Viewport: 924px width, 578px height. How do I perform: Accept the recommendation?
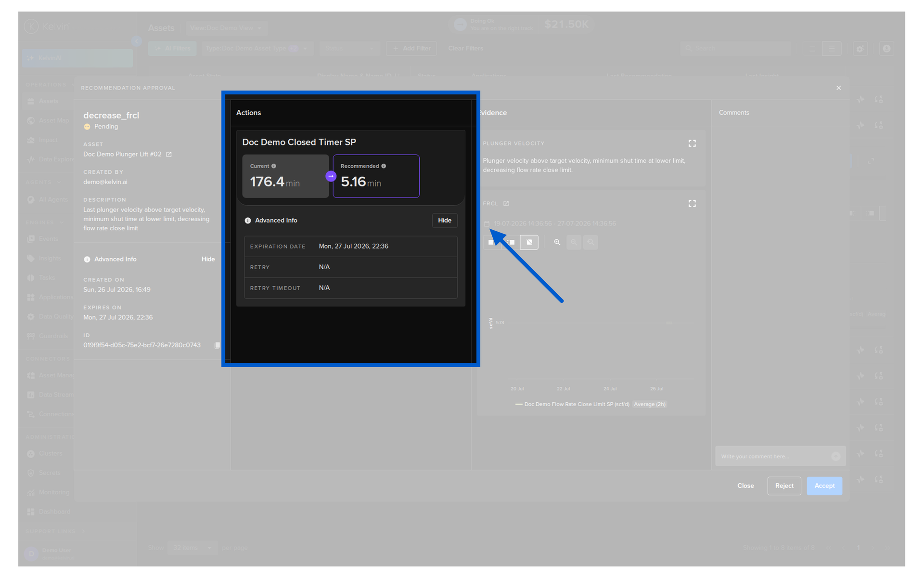[x=824, y=486]
